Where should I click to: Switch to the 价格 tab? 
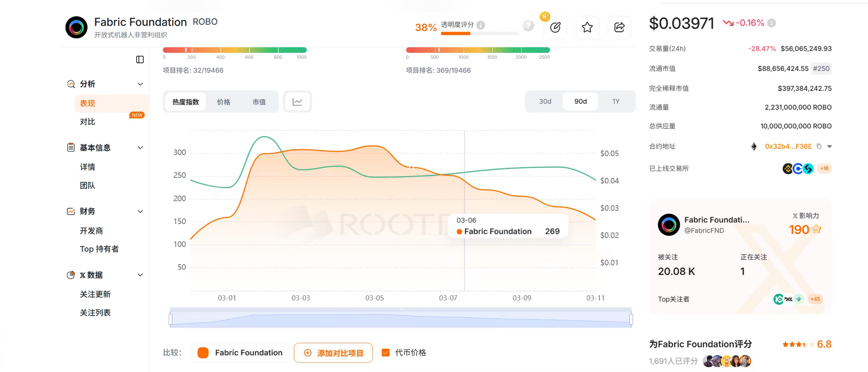click(223, 102)
